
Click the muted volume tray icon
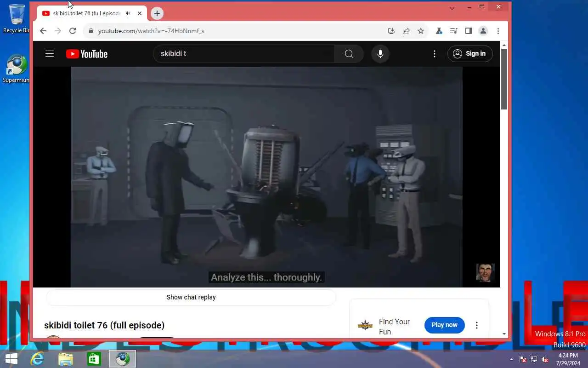point(545,359)
